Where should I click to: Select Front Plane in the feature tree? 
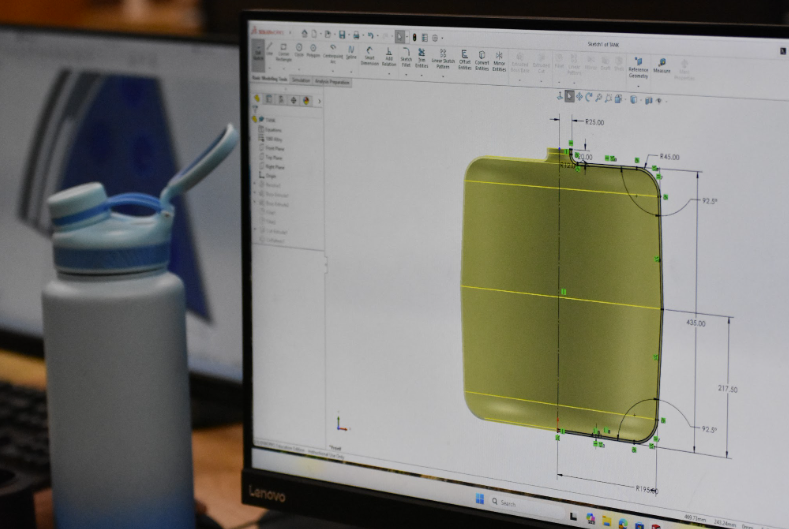[x=271, y=148]
